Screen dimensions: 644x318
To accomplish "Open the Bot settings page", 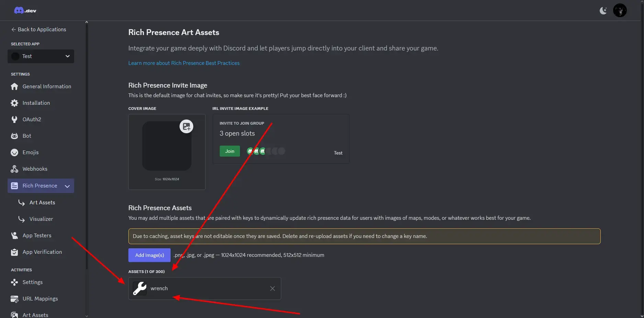I will point(27,136).
